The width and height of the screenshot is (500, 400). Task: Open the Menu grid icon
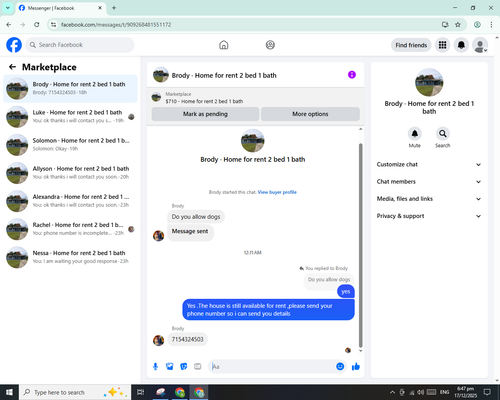[x=442, y=45]
